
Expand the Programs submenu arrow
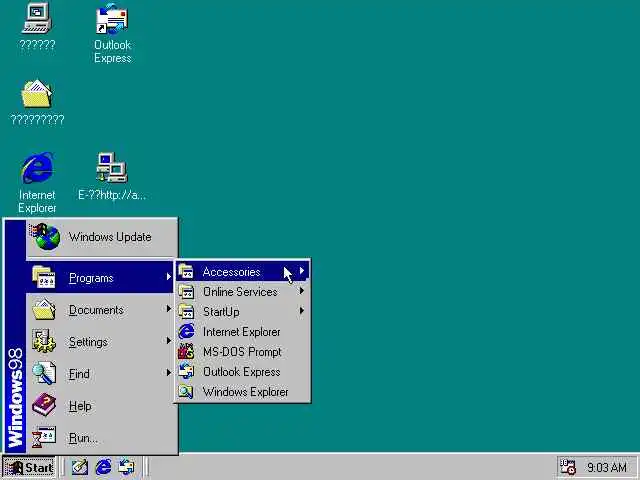click(168, 277)
